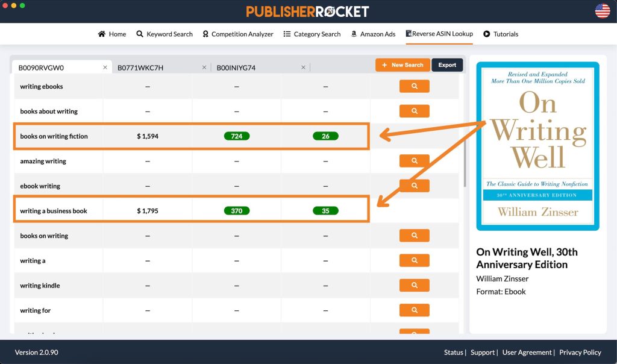Select 'books on writing' keyword text

[44, 236]
